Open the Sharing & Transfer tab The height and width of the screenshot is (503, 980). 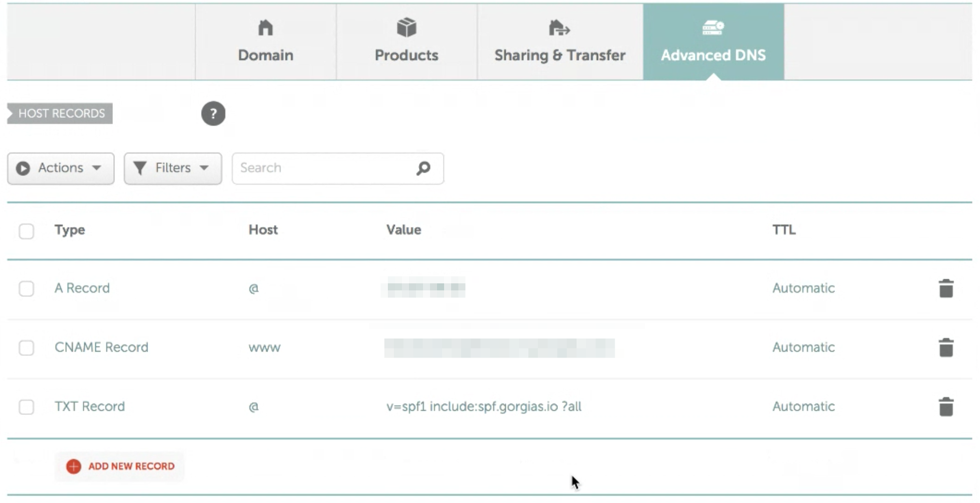[560, 42]
